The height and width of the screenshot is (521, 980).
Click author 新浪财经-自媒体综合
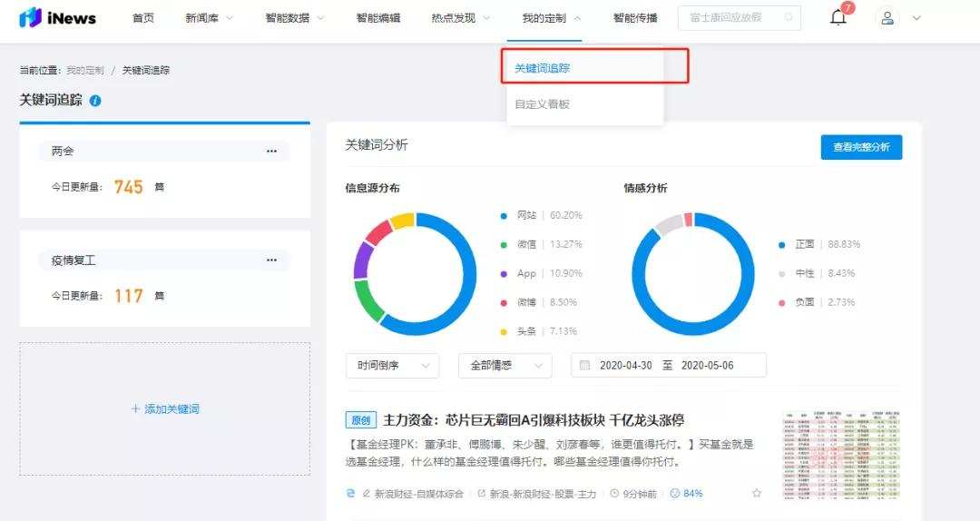click(418, 494)
